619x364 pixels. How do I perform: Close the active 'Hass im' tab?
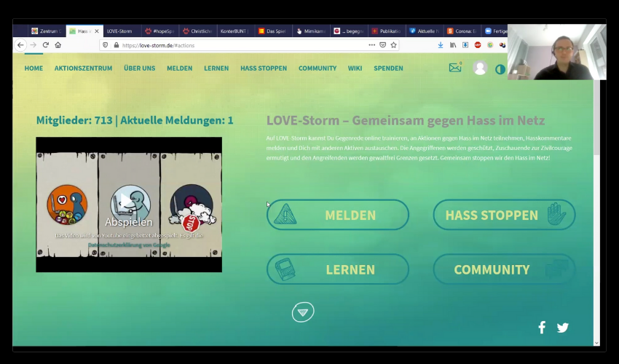pyautogui.click(x=97, y=31)
